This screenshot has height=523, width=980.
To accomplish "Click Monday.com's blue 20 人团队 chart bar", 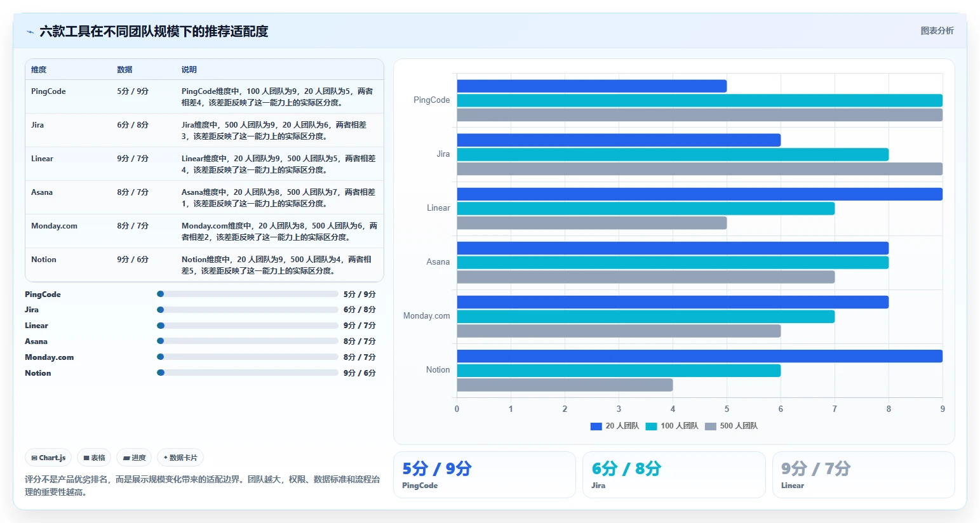I will tap(673, 302).
